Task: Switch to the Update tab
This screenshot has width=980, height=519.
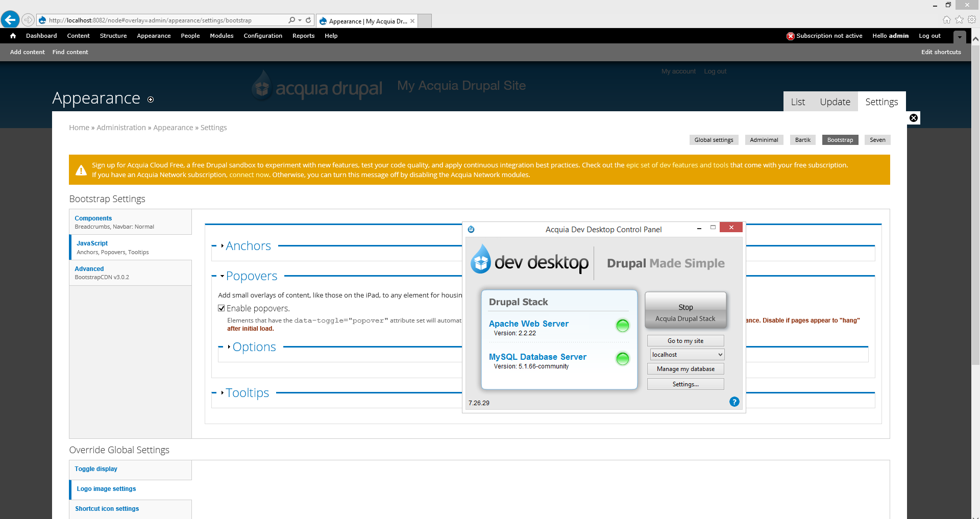Action: point(835,102)
